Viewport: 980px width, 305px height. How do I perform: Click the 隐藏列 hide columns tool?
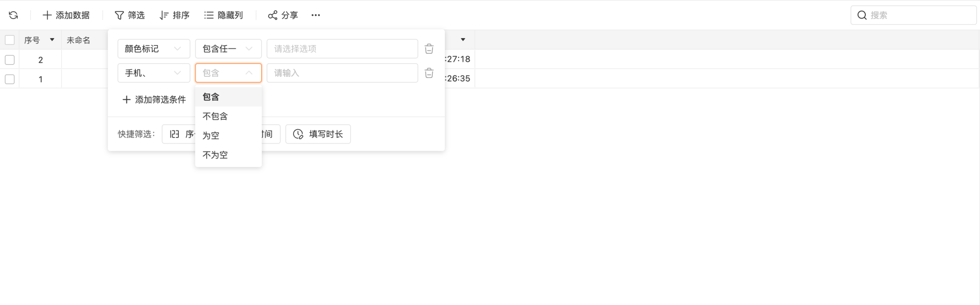(x=223, y=15)
